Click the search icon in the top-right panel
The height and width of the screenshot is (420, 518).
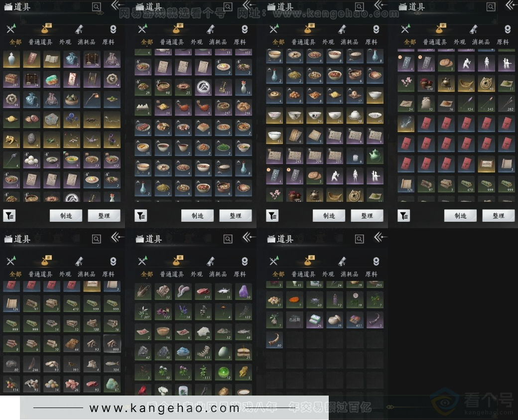pos(491,7)
